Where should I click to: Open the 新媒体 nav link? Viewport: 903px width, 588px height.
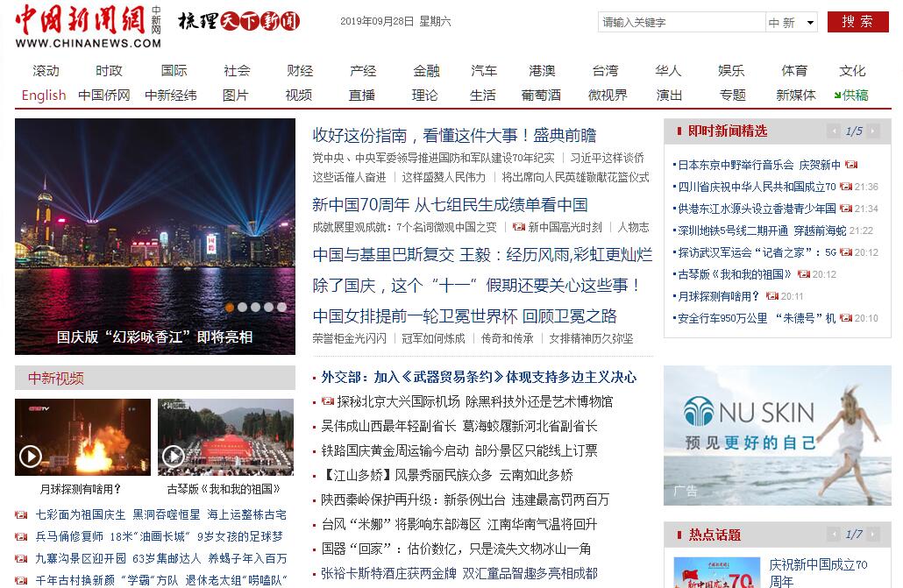pos(796,95)
